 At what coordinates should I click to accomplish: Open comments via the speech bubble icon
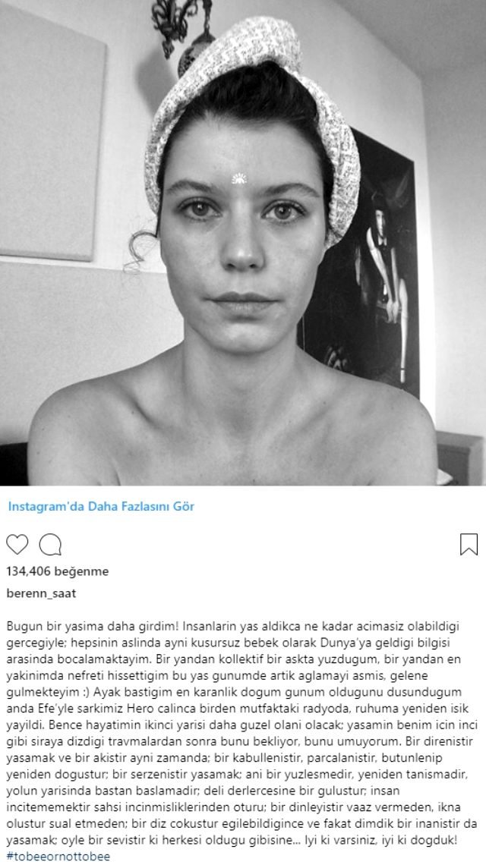pos(50,545)
